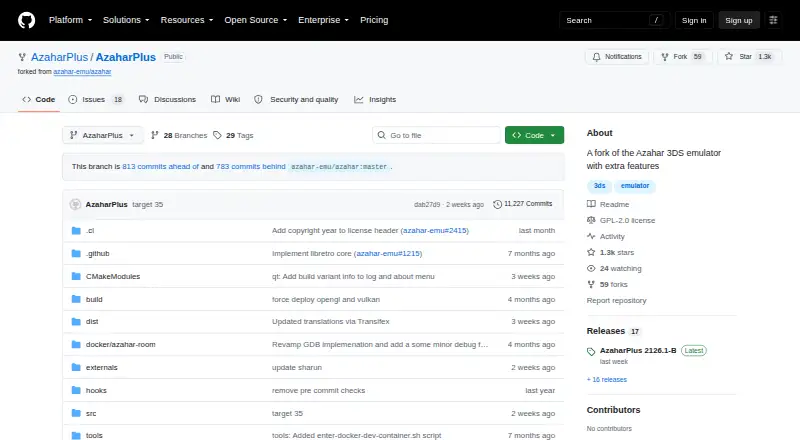Click the .ci folder icon
This screenshot has width=800, height=440.
point(76,231)
